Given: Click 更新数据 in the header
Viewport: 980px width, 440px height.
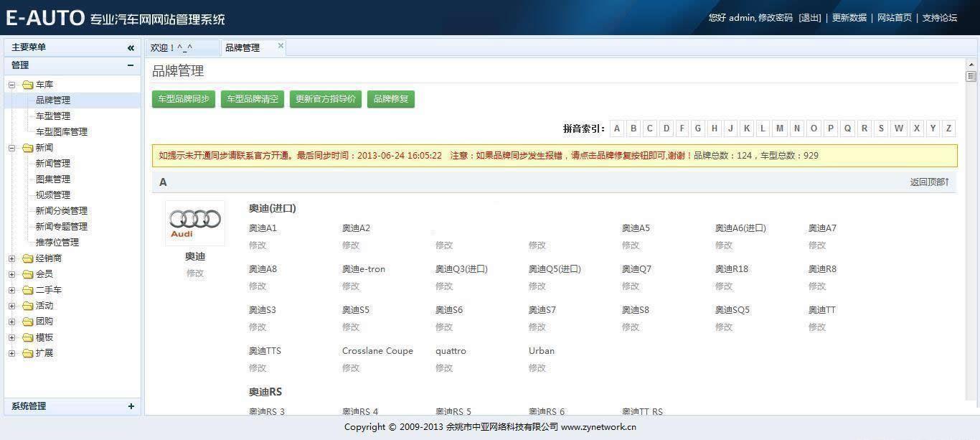Looking at the screenshot, I should pos(849,18).
